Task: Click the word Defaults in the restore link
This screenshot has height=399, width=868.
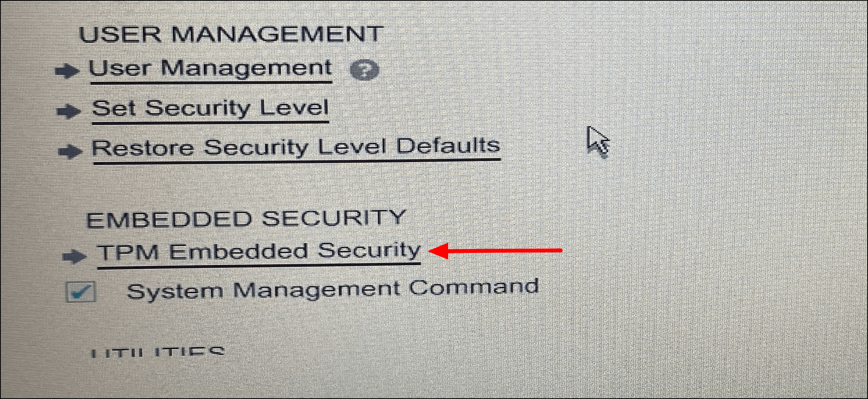Action: point(448,145)
